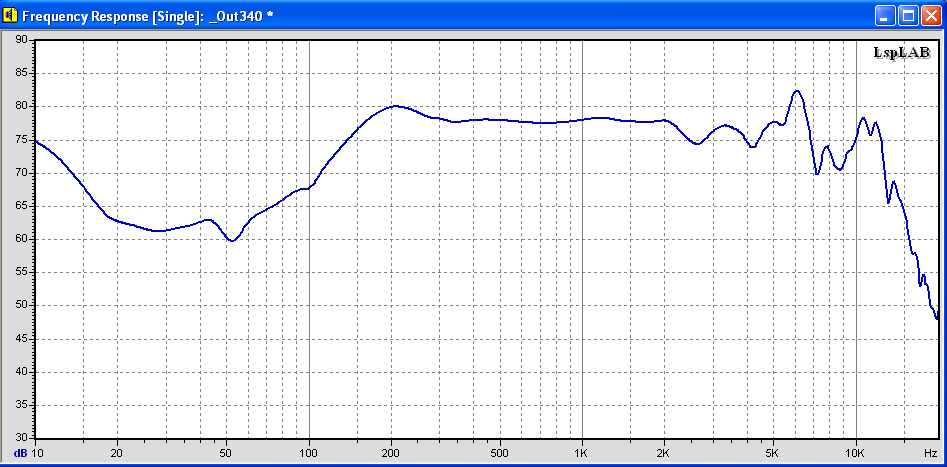Click the 'Hz' axis unit label
This screenshot has height=467, width=947.
[930, 452]
